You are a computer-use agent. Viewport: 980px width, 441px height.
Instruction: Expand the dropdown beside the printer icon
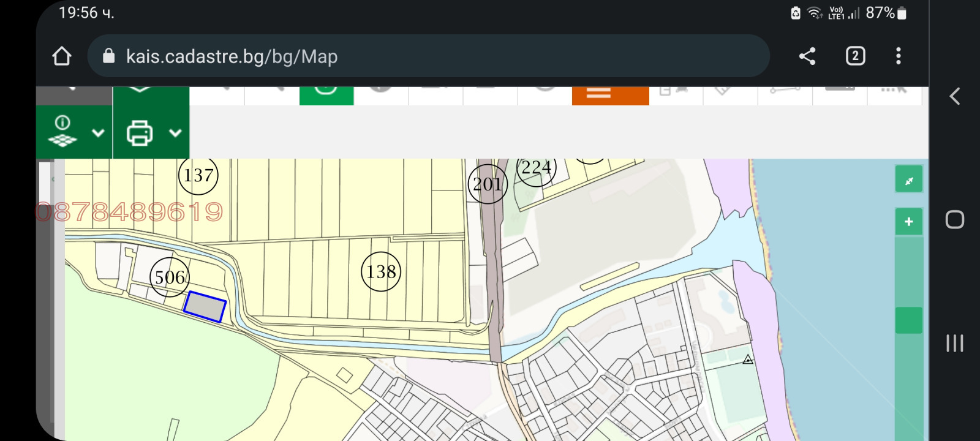(x=175, y=133)
